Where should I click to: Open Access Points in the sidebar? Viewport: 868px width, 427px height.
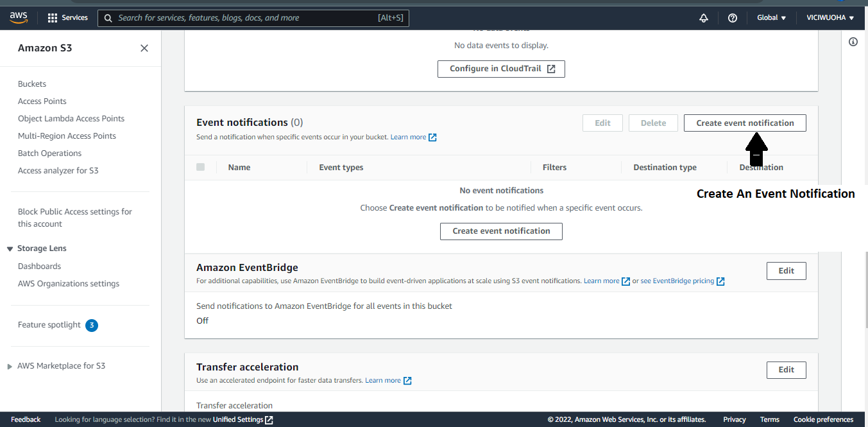(42, 101)
